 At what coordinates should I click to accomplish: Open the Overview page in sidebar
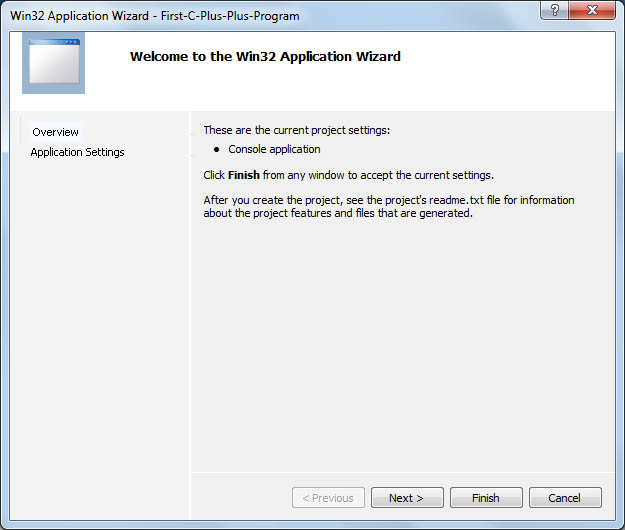click(55, 132)
